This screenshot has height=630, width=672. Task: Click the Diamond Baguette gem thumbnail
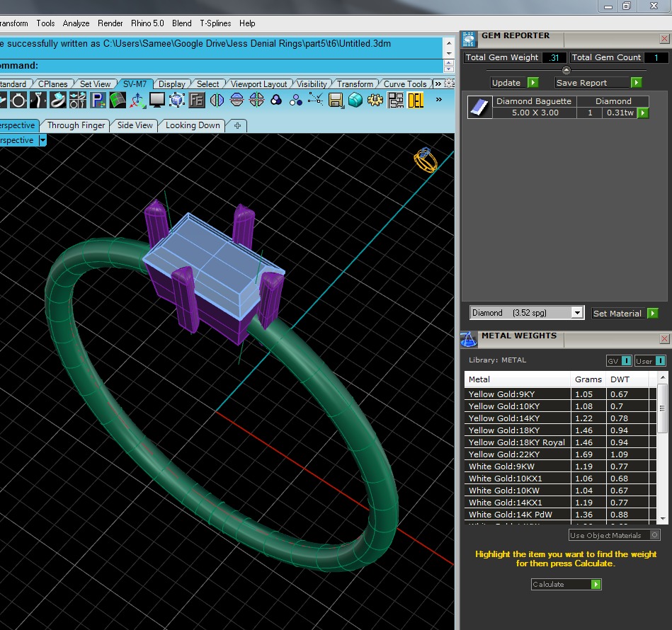[x=479, y=107]
